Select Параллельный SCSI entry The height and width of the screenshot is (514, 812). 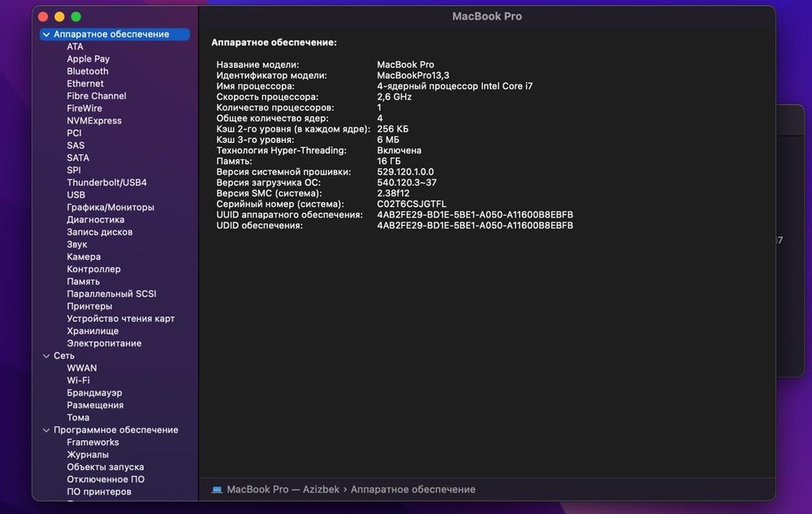click(x=111, y=294)
